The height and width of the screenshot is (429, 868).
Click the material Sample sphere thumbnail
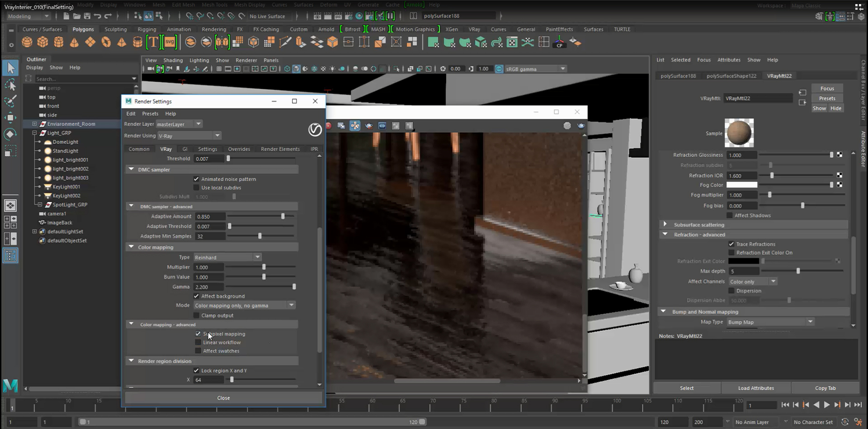coord(739,132)
